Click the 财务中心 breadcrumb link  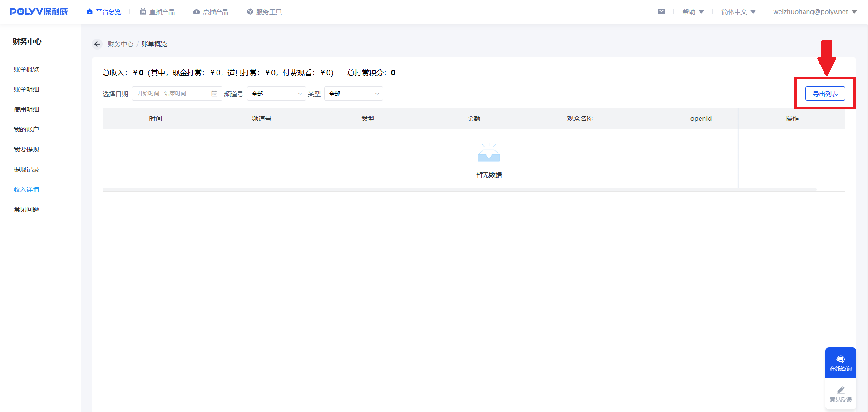121,44
